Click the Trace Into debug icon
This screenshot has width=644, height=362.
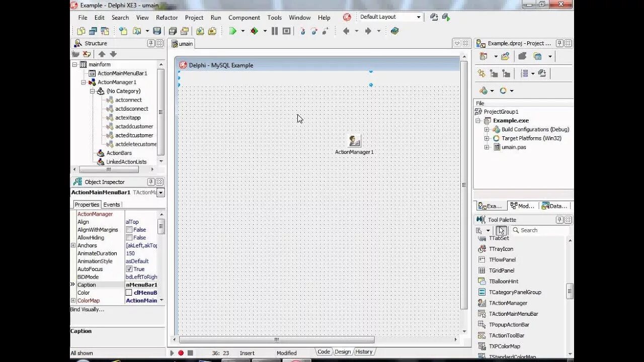pos(302,31)
